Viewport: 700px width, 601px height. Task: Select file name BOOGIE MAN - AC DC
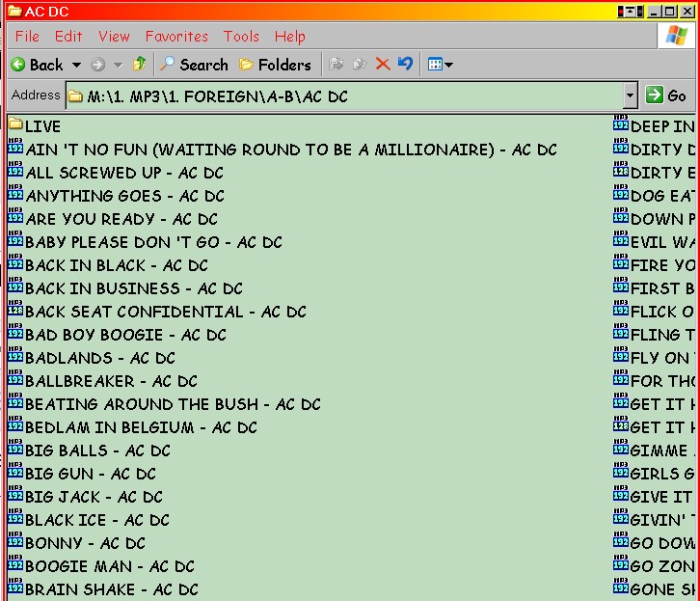point(110,566)
